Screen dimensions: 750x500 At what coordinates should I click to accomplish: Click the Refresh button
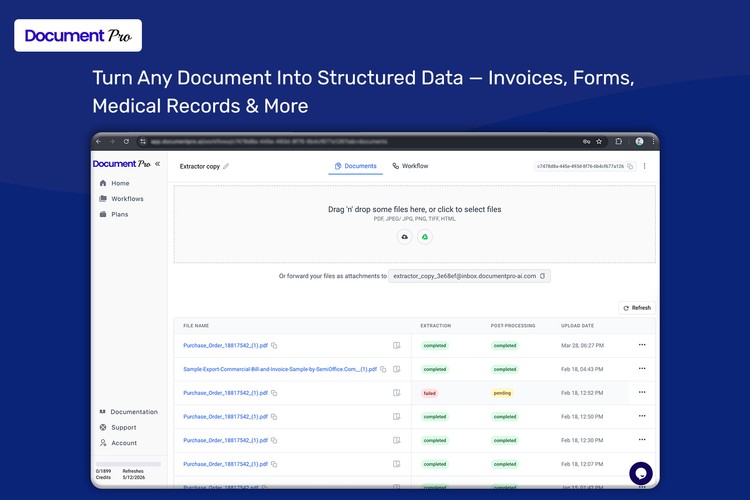(637, 308)
